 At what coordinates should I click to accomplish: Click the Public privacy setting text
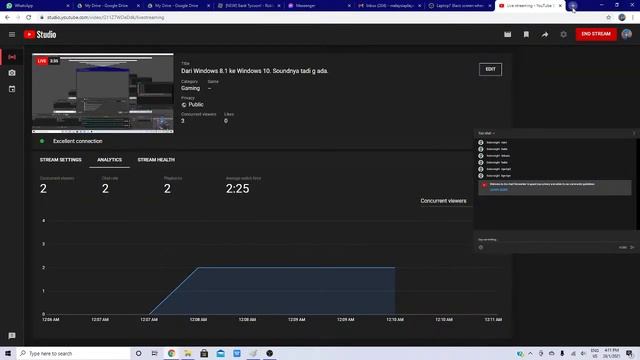pyautogui.click(x=196, y=104)
